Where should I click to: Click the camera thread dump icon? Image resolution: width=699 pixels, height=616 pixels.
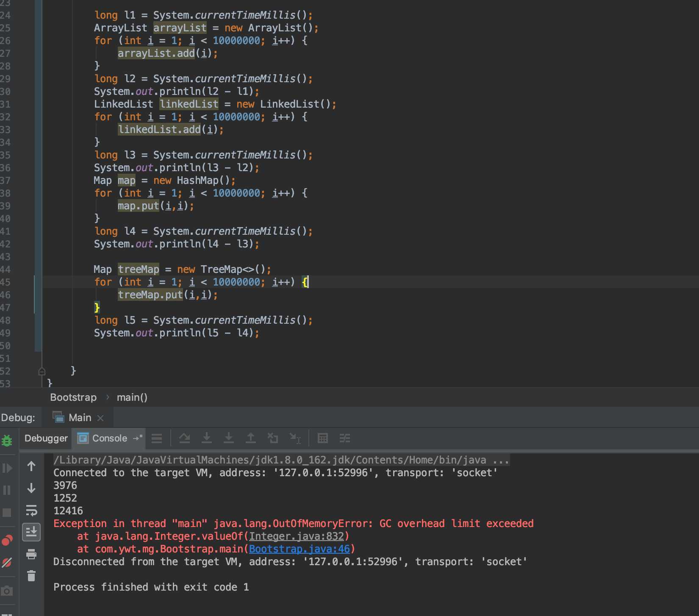(x=7, y=591)
